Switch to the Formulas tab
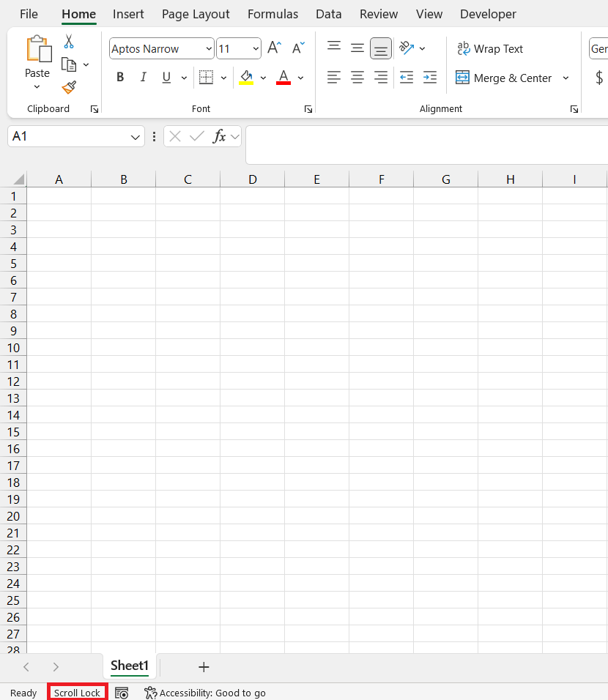Screen dimensions: 608x700 pos(273,14)
